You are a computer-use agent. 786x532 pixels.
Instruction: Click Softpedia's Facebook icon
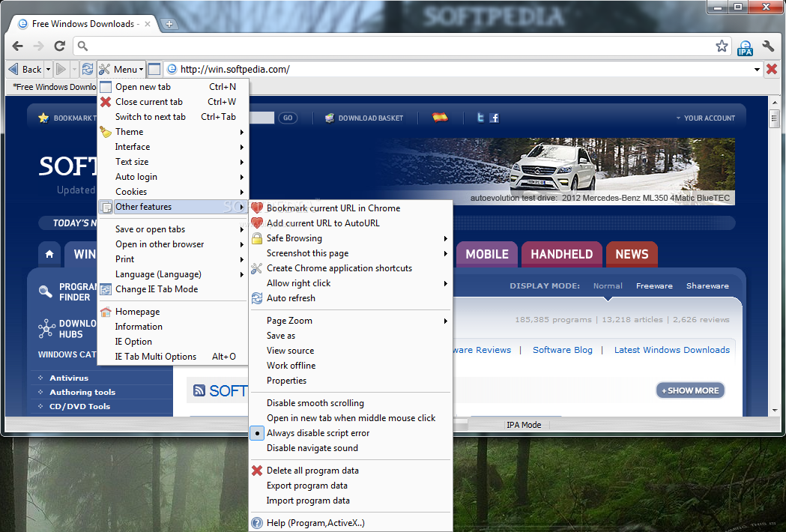pos(495,118)
